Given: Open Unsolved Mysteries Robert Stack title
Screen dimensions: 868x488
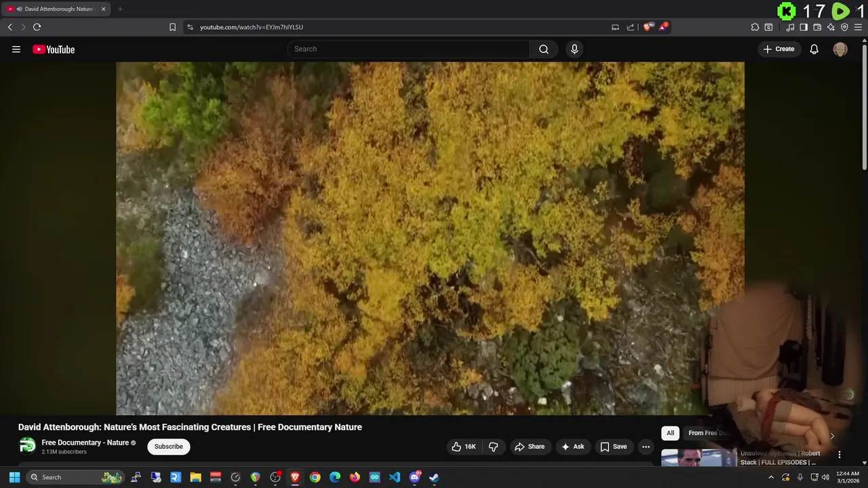Looking at the screenshot, I should click(780, 457).
